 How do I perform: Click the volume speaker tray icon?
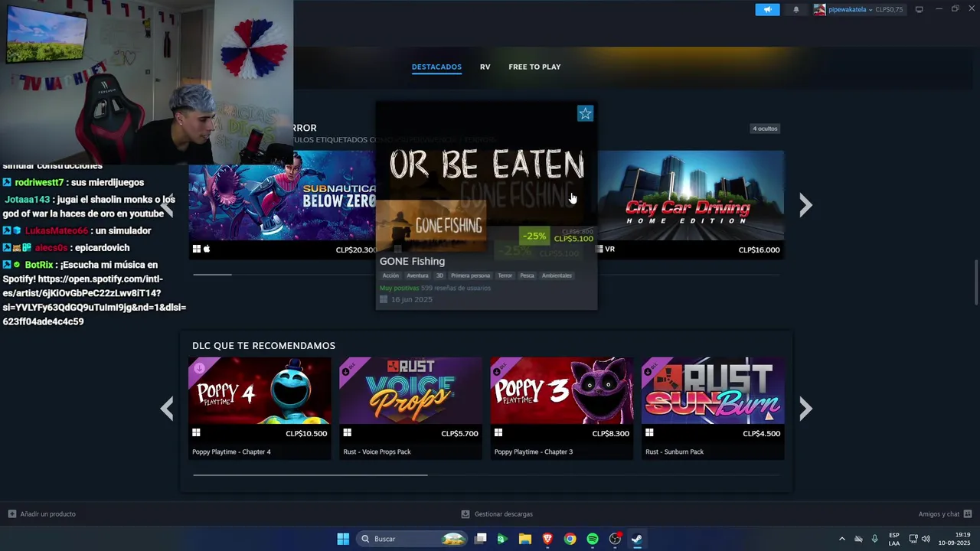click(x=926, y=539)
